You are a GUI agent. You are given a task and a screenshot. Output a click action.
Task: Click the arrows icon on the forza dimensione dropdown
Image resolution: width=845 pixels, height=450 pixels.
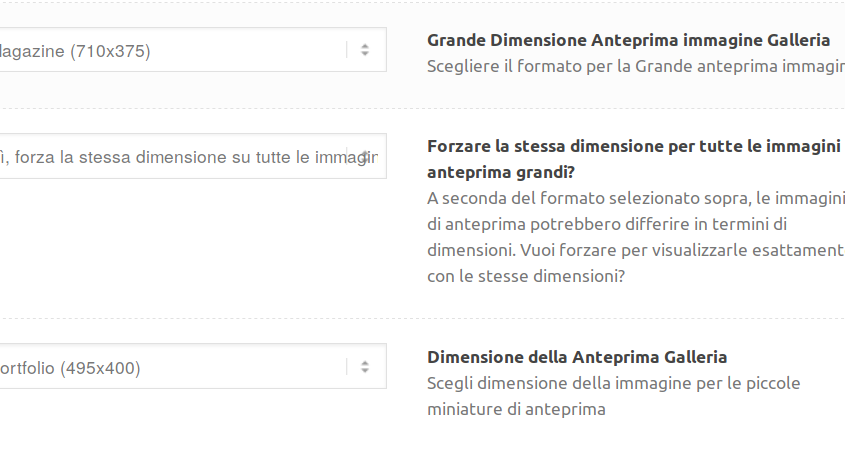point(365,157)
